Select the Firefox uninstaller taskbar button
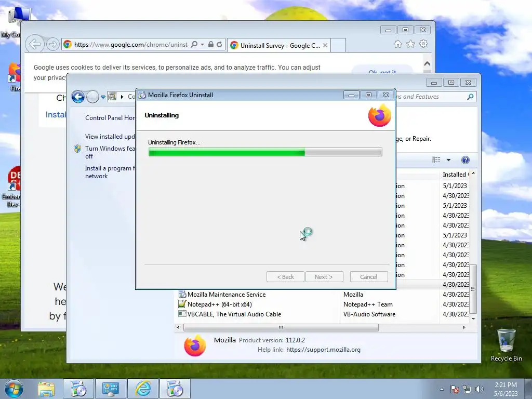The image size is (532, 399). point(175,389)
